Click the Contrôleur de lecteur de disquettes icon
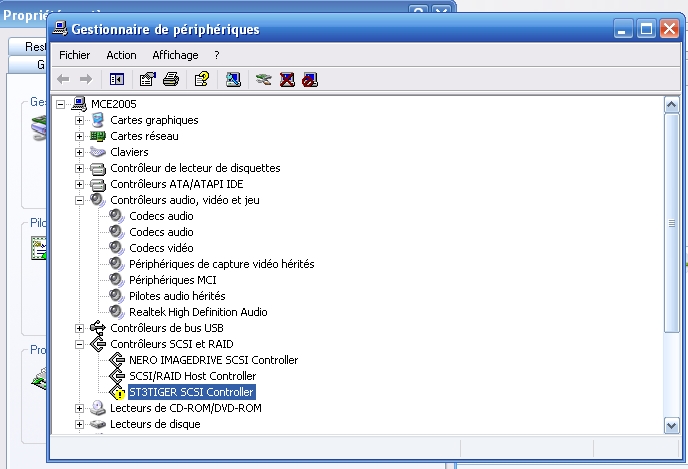Viewport: 688px width, 469px height. tap(98, 168)
